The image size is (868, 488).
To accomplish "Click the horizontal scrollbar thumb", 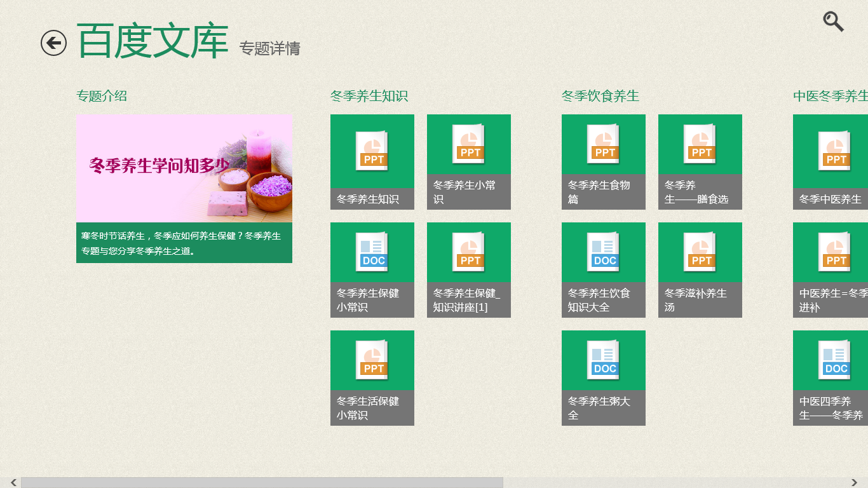I will point(262,483).
